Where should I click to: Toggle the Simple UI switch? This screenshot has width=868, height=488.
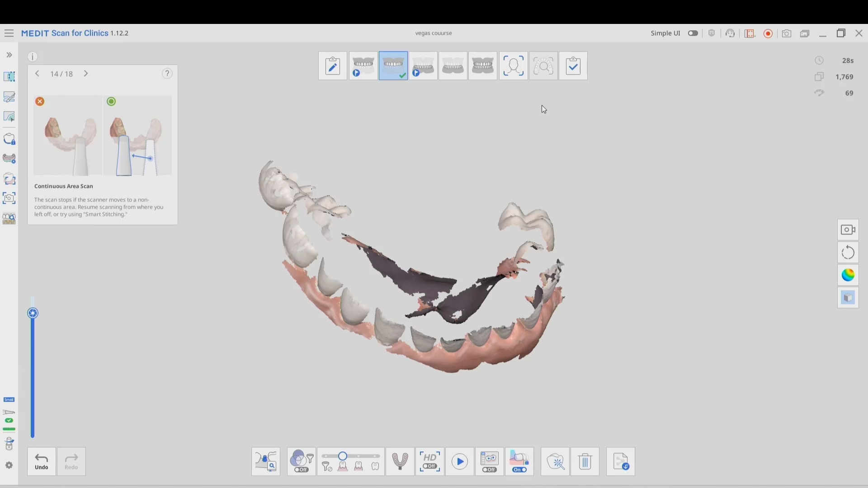(693, 33)
